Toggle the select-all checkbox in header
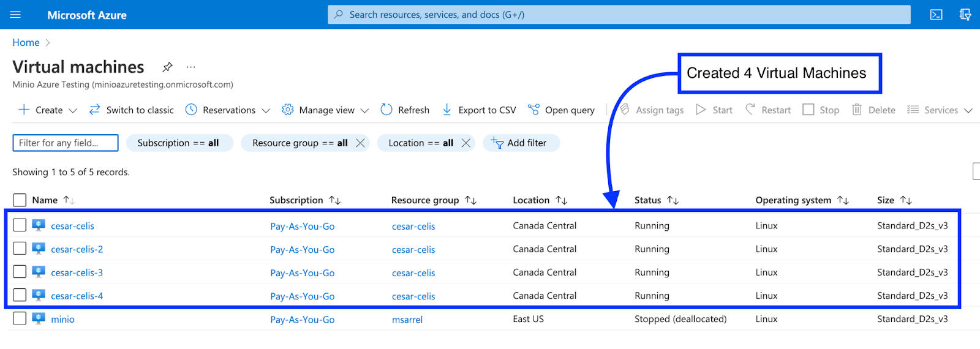 click(20, 200)
